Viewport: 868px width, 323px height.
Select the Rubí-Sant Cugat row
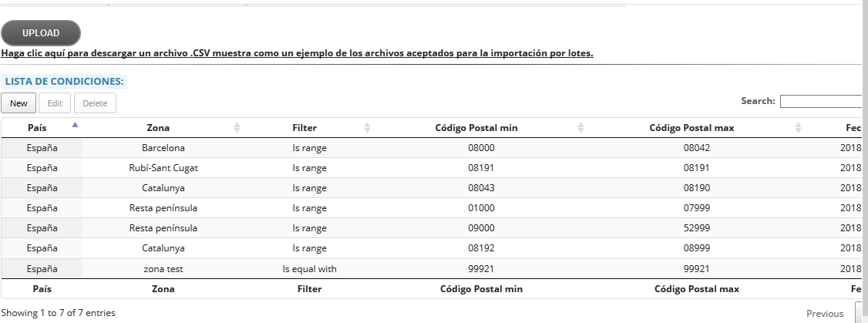163,167
